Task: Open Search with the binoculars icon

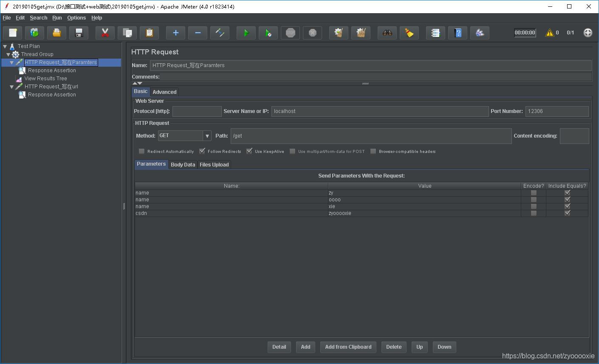Action: pyautogui.click(x=387, y=33)
